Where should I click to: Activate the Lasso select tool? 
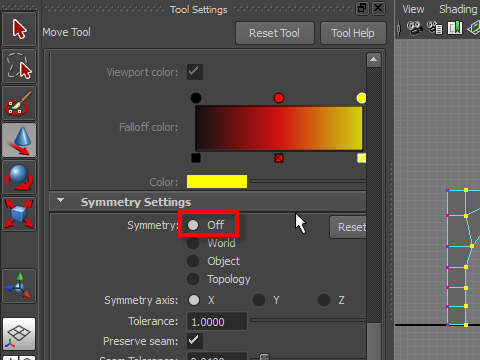click(x=19, y=66)
